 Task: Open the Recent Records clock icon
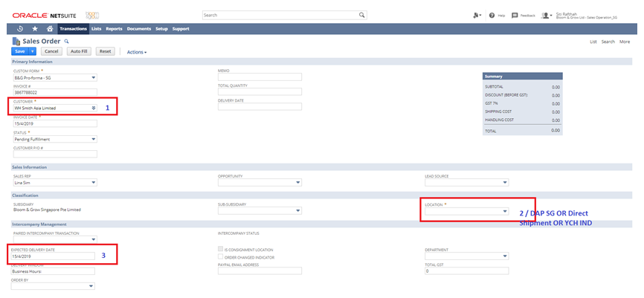tap(20, 29)
